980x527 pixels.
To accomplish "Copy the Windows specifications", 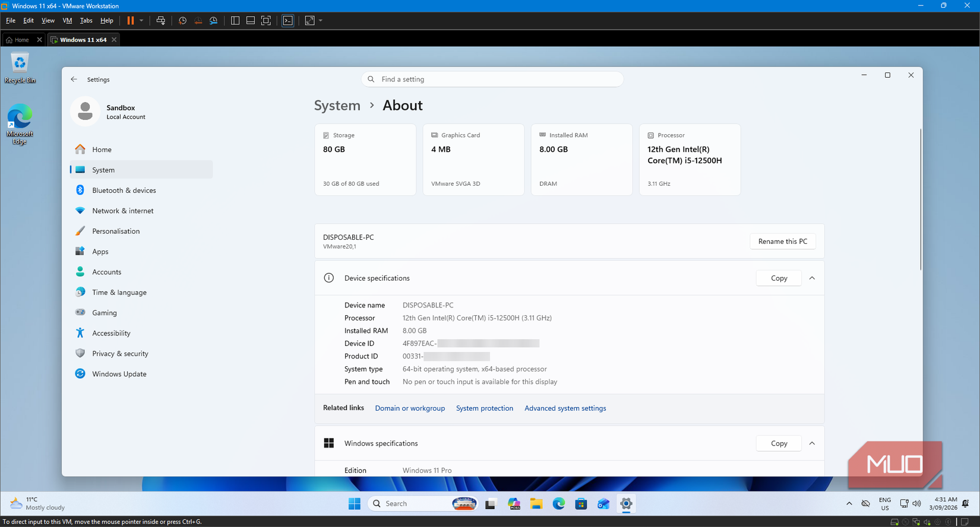I will [x=779, y=443].
